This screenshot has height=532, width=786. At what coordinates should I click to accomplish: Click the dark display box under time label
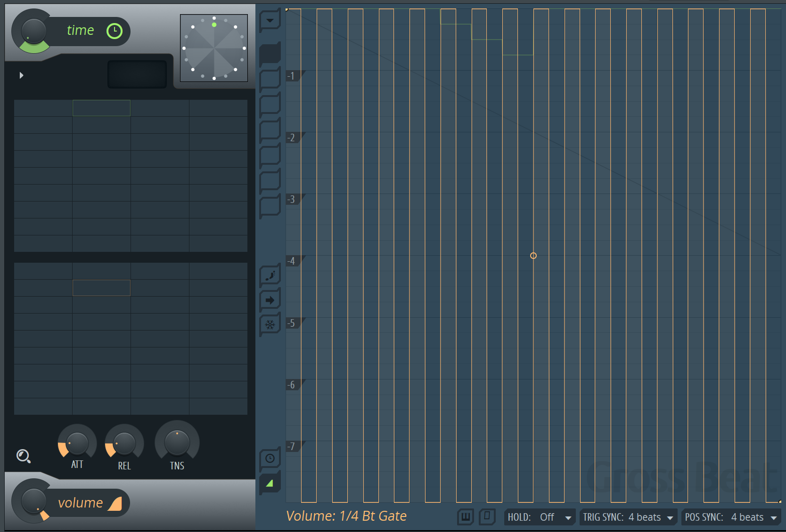[x=137, y=74]
